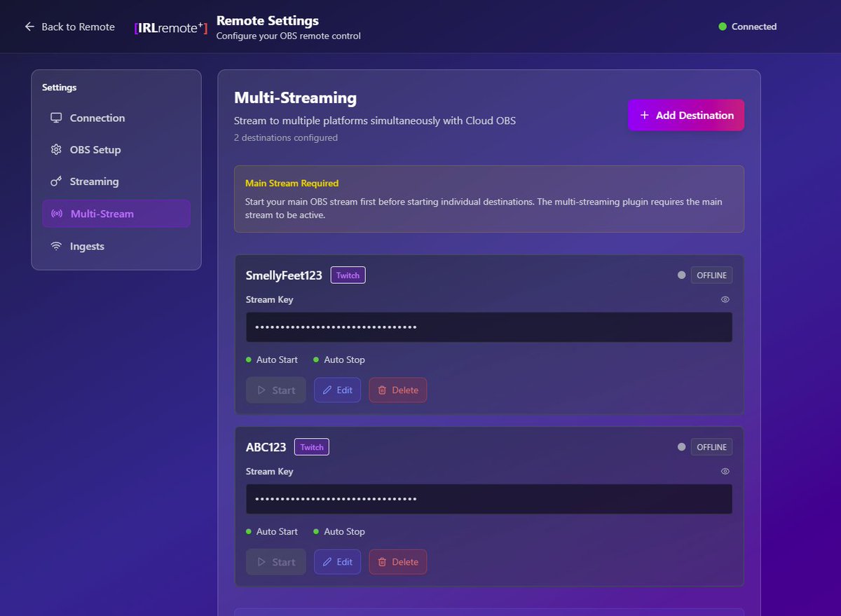841x616 pixels.
Task: Click the Multi-Streaming page heading
Action: tap(295, 97)
